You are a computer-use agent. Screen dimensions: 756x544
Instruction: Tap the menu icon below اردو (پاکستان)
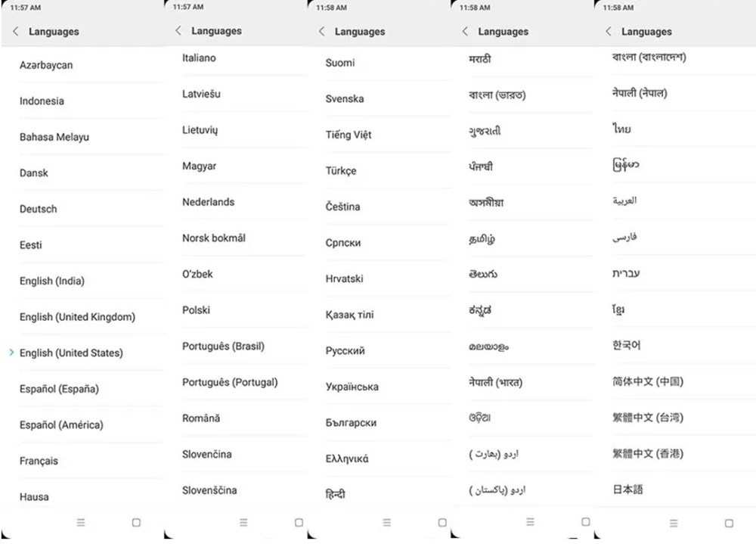coord(530,522)
